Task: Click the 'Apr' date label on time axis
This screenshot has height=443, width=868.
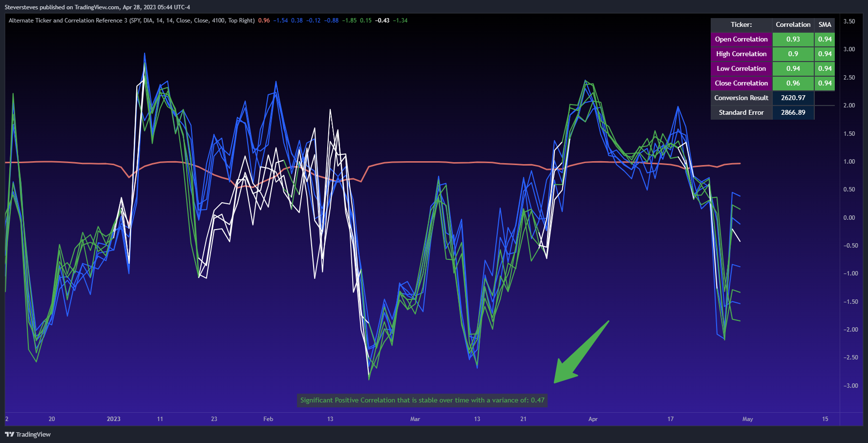Action: click(593, 419)
